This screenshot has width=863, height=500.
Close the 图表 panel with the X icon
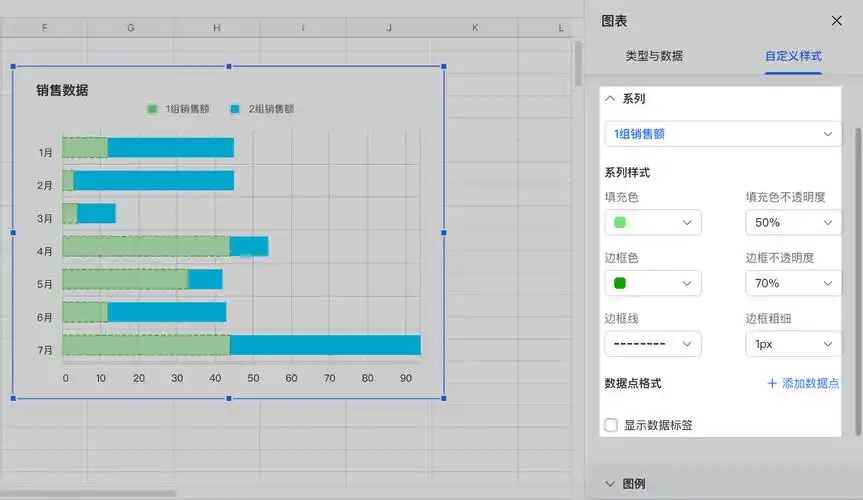(x=837, y=21)
